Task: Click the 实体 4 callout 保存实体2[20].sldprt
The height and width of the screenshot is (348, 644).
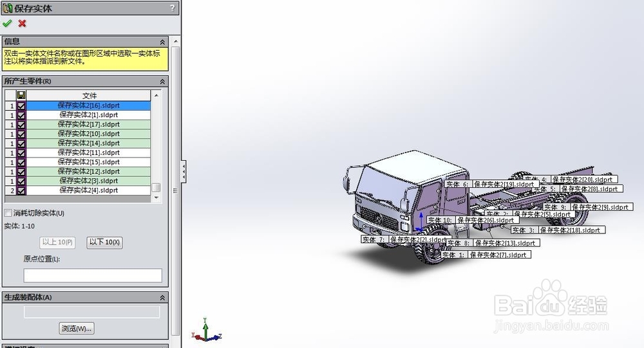Action: point(570,179)
